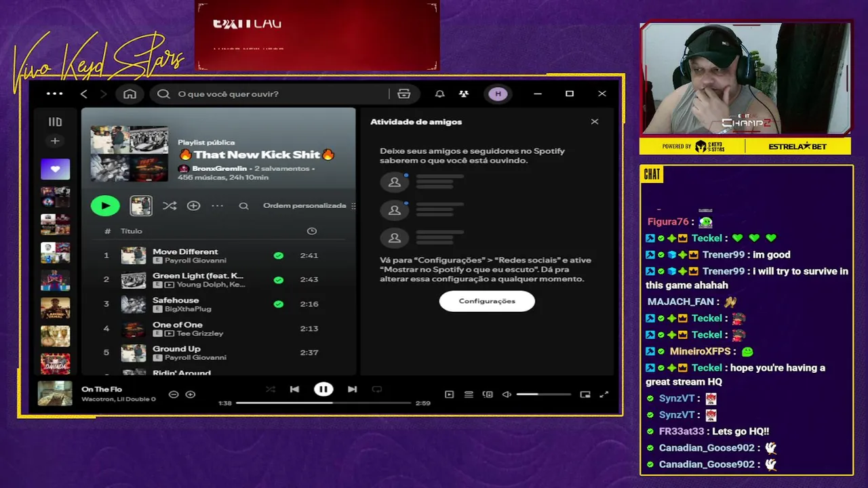Open the Spotify three-dots main menu

point(54,94)
